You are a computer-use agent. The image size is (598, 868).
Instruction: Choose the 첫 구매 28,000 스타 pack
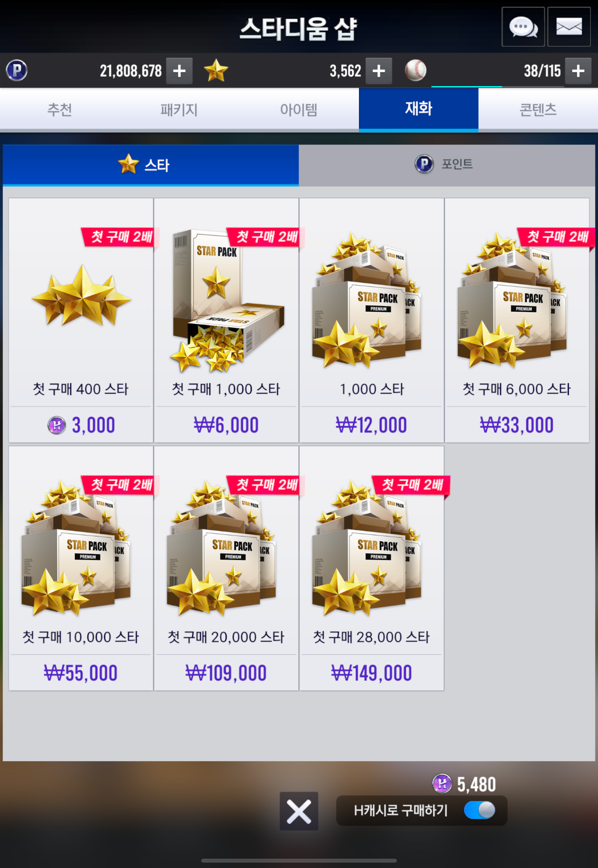(372, 568)
